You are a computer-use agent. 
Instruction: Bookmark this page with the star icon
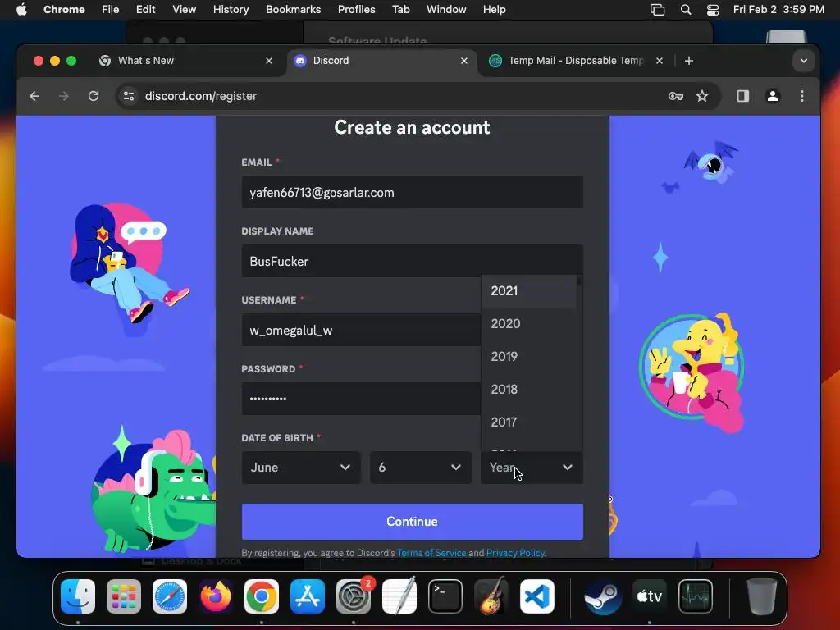702,96
